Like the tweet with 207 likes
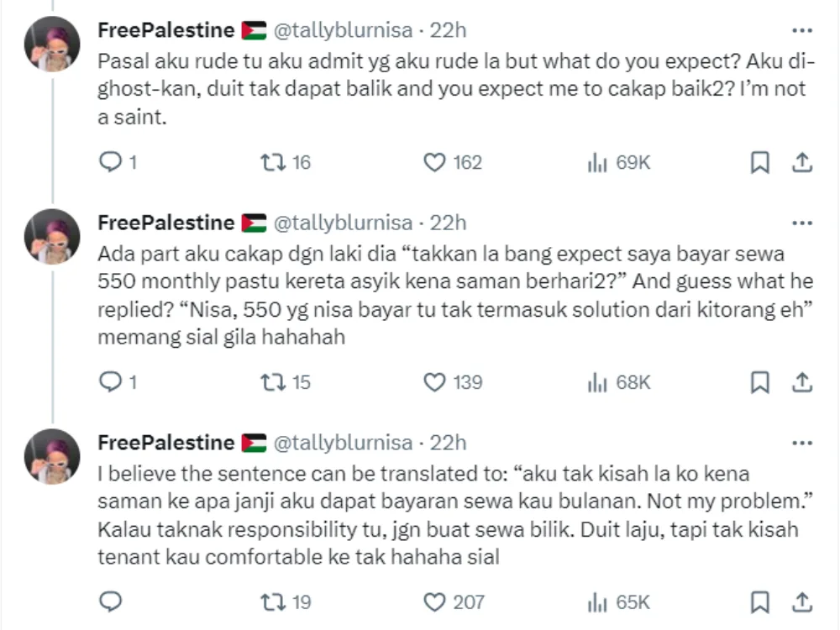The width and height of the screenshot is (840, 630). point(434,601)
